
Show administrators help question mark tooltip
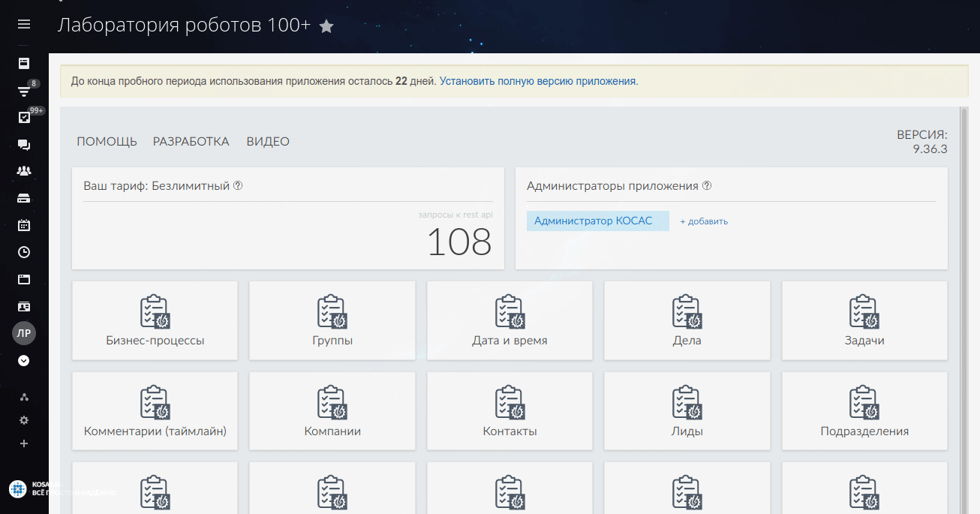pyautogui.click(x=706, y=186)
